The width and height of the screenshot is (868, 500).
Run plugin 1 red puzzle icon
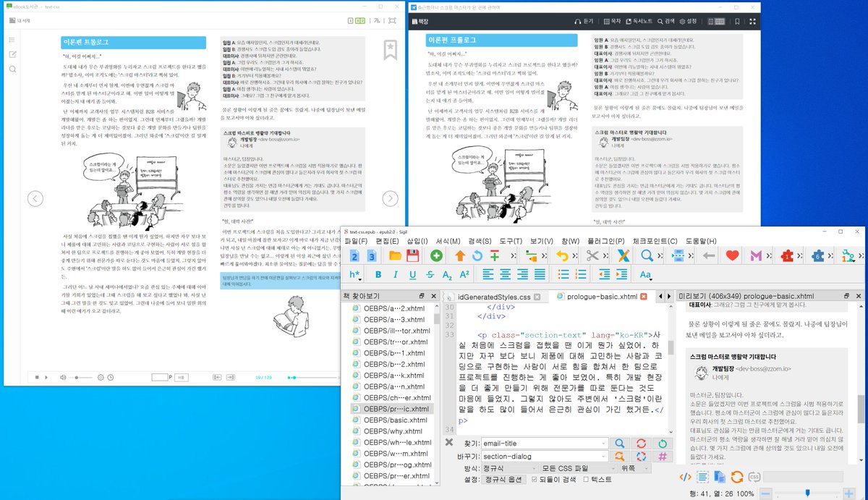click(787, 255)
